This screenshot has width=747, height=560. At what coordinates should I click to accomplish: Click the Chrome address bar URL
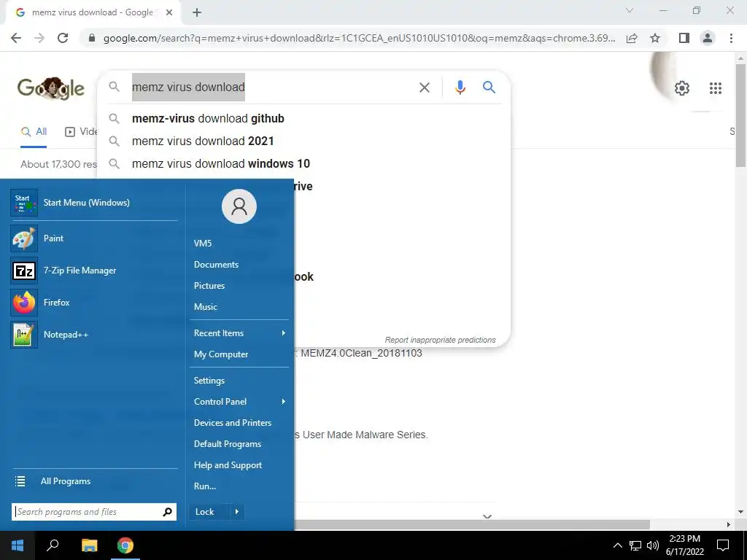359,38
